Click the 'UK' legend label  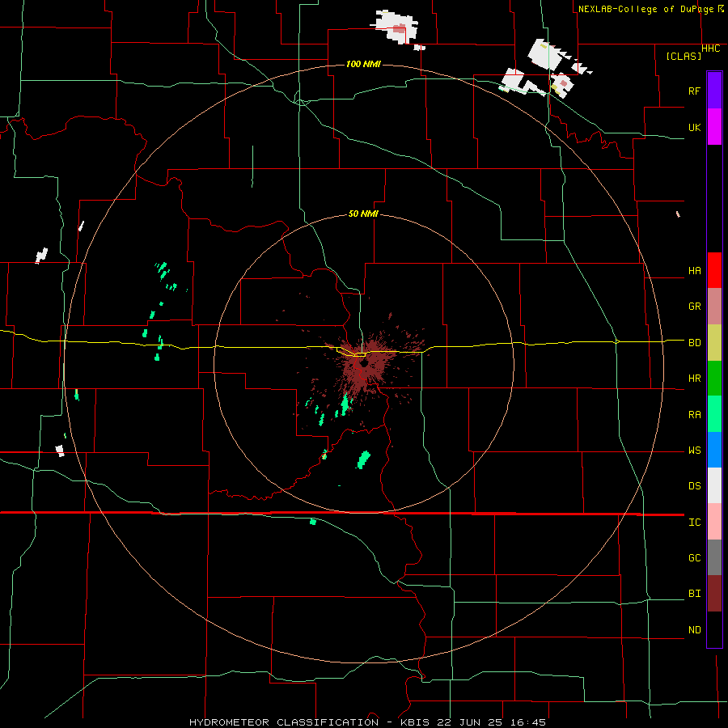[694, 127]
